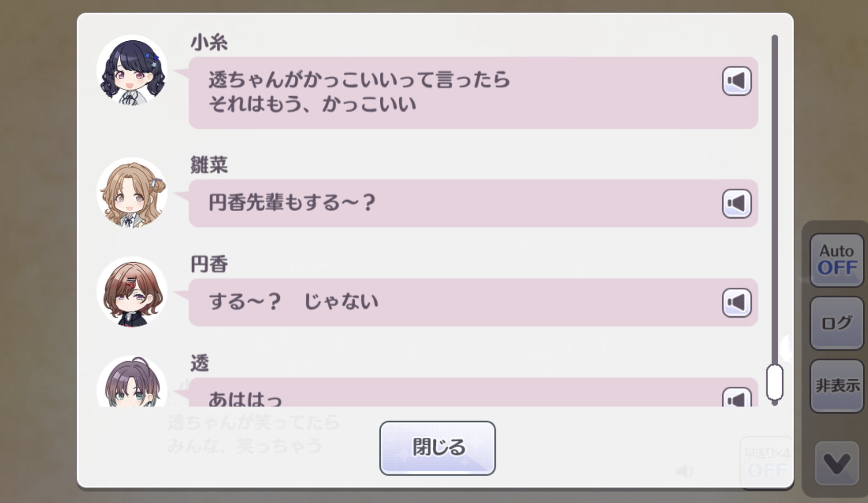Click 円香's character avatar
The height and width of the screenshot is (503, 868).
click(x=132, y=292)
